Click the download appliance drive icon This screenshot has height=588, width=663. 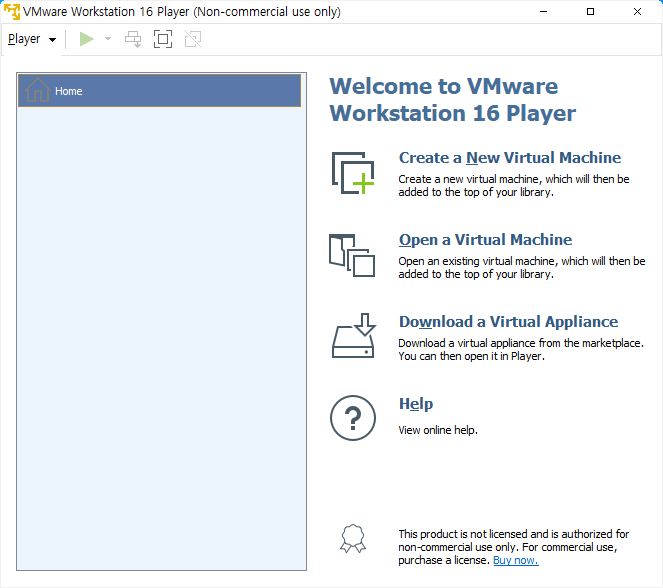tap(353, 336)
